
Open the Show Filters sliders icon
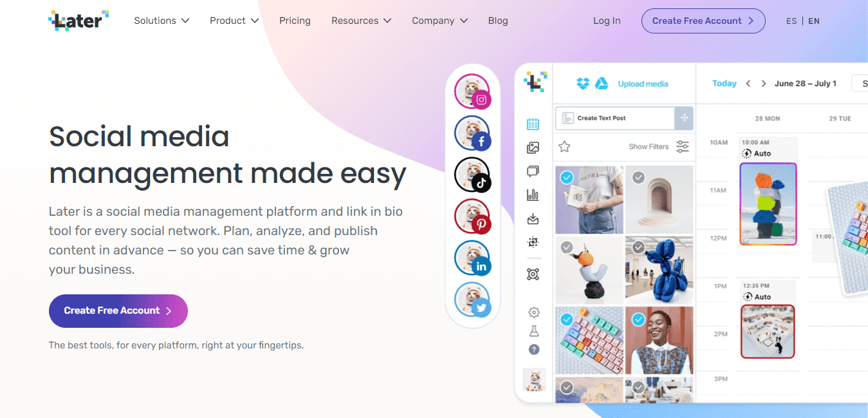(x=683, y=147)
